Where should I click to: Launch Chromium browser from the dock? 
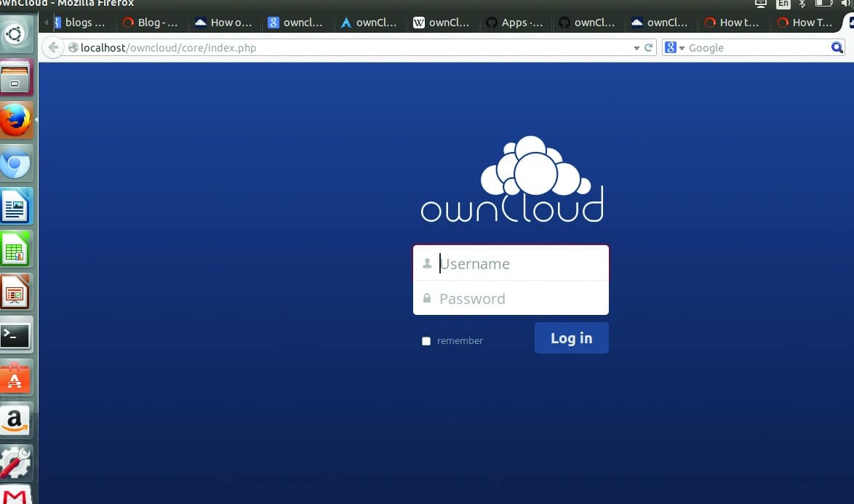click(15, 165)
